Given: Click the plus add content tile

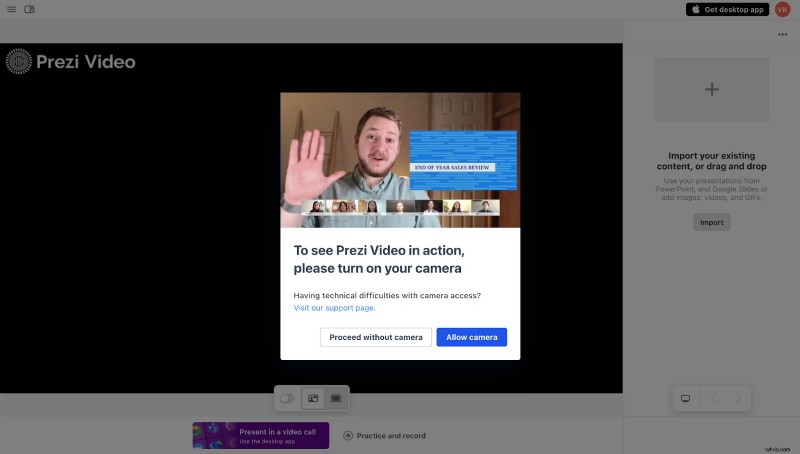Looking at the screenshot, I should coord(712,89).
